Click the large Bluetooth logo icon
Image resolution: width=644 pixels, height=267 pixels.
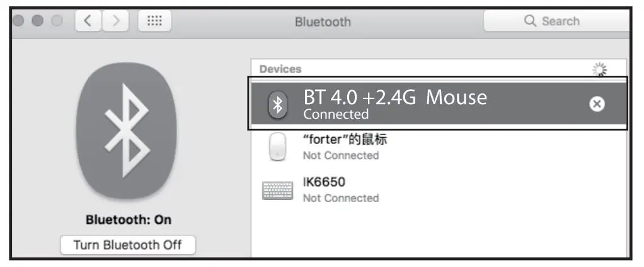pos(127,131)
